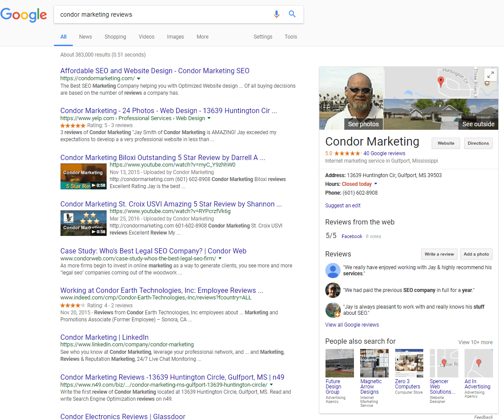Click the 'Write a review' button
Screen dimensions: 504x420
pyautogui.click(x=439, y=254)
